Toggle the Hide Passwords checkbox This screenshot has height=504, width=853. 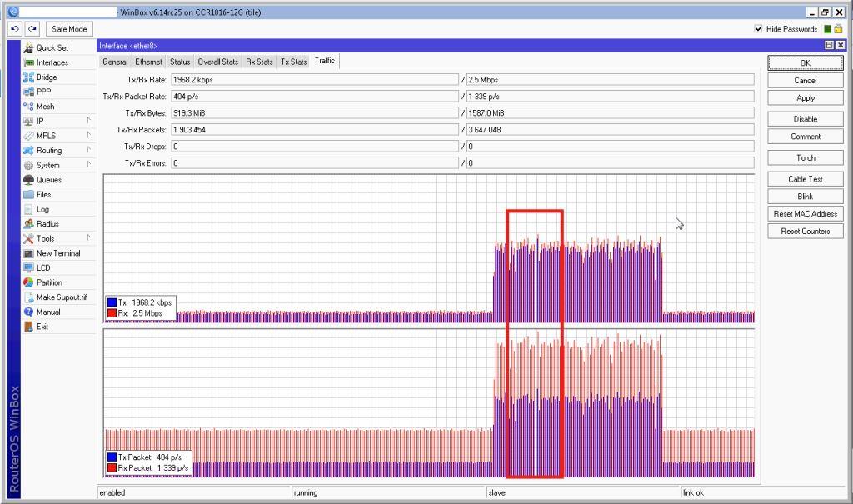pyautogui.click(x=758, y=29)
